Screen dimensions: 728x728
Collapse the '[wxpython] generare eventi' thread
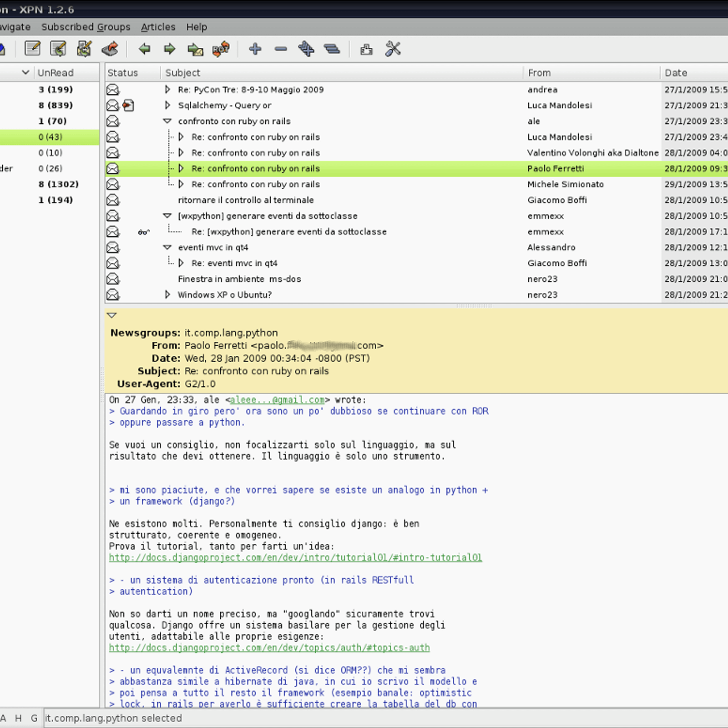(x=167, y=216)
